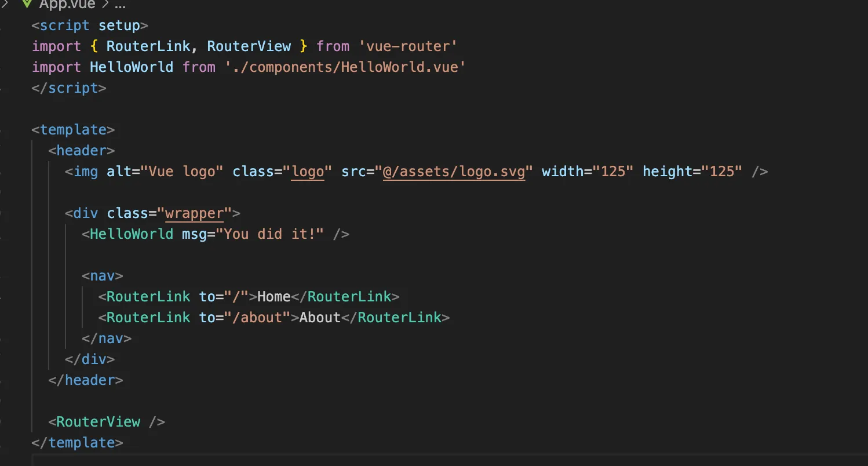Click the './components/HelloWorld.vue' path string
Image resolution: width=868 pixels, height=466 pixels.
(345, 67)
